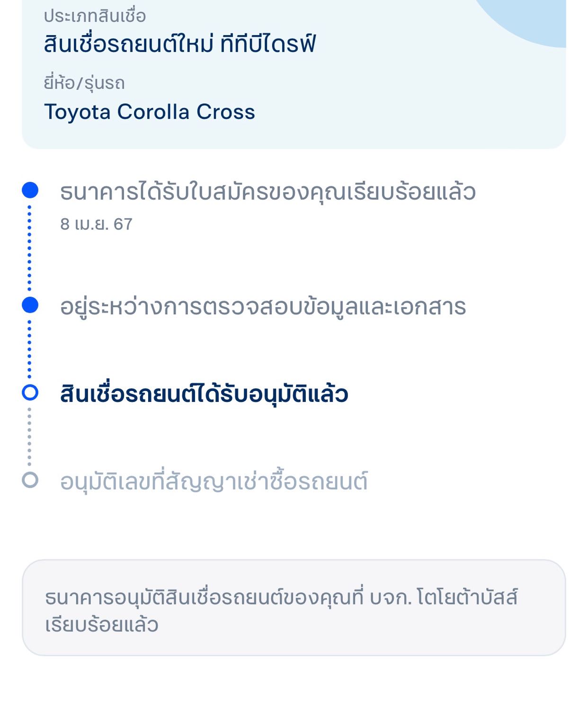Image resolution: width=588 pixels, height=710 pixels.
Task: Select step อยู่ระหว่างการตรวจสอบข้อมูลและเอกสาร
Action: click(263, 306)
